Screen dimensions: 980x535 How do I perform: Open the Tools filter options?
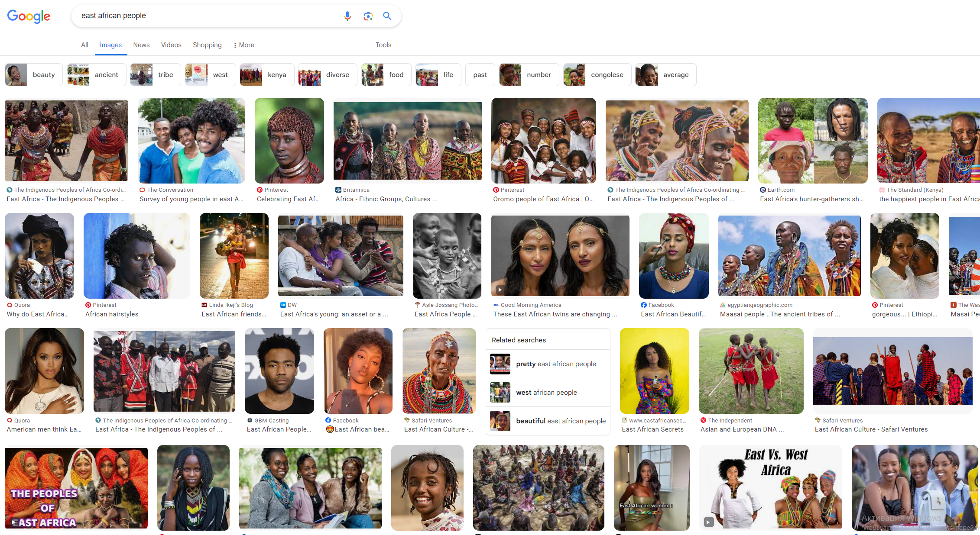point(383,45)
